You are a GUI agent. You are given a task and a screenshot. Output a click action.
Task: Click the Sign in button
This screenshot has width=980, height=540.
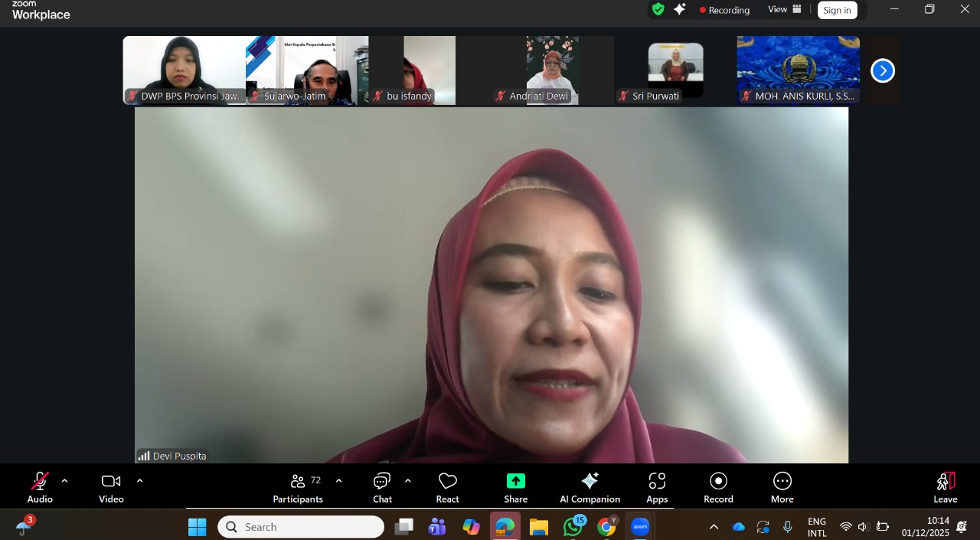point(837,10)
